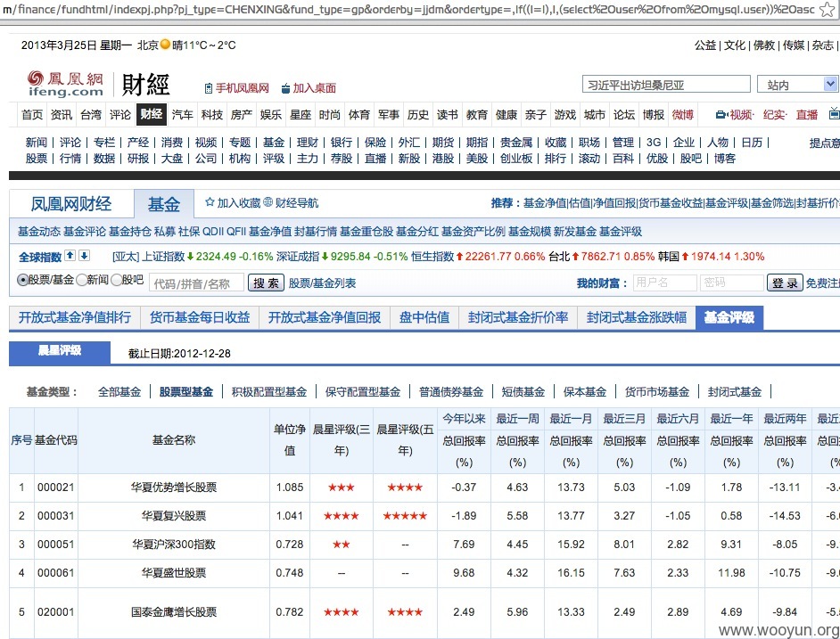Click two-star rating of 华夏沪深300指数
Image resolution: width=840 pixels, height=639 pixels.
click(x=342, y=545)
